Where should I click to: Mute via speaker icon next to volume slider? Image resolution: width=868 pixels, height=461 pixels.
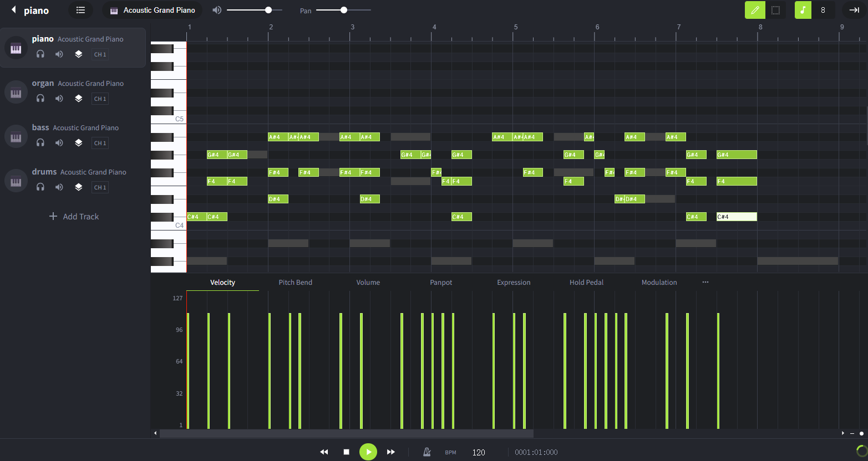click(x=217, y=10)
